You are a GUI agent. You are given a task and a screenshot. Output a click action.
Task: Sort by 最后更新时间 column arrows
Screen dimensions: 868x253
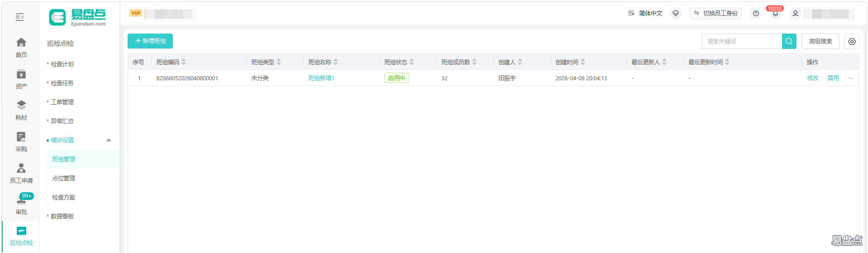pos(727,62)
